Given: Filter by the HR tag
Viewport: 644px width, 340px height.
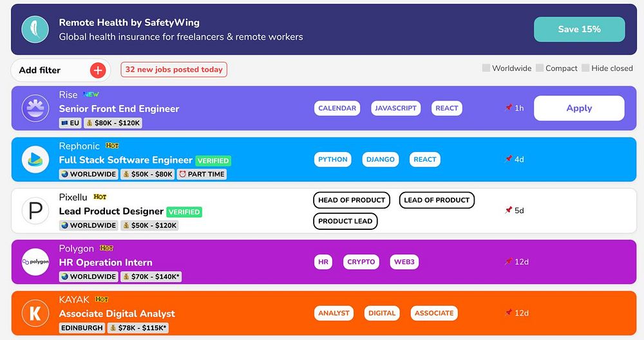Looking at the screenshot, I should 323,262.
